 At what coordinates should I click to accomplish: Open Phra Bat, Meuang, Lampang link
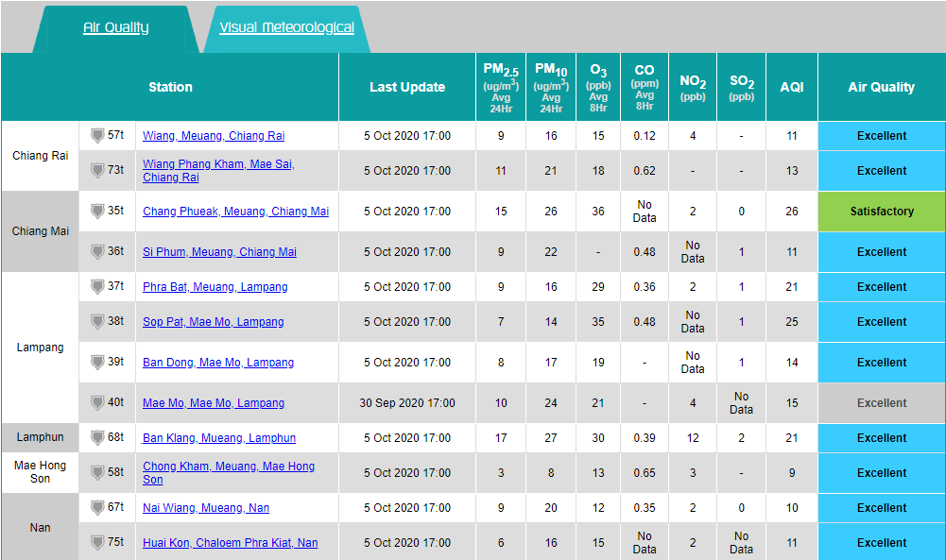(x=215, y=287)
